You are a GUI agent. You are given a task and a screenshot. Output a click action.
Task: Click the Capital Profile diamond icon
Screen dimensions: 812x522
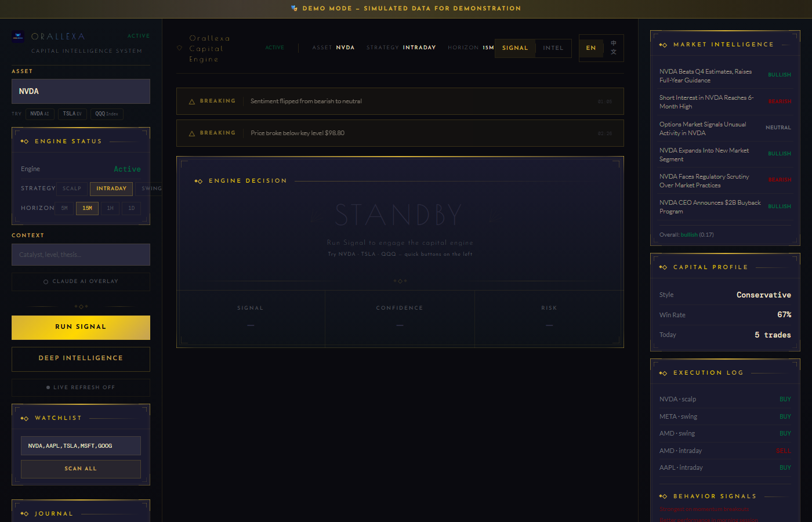coord(663,267)
